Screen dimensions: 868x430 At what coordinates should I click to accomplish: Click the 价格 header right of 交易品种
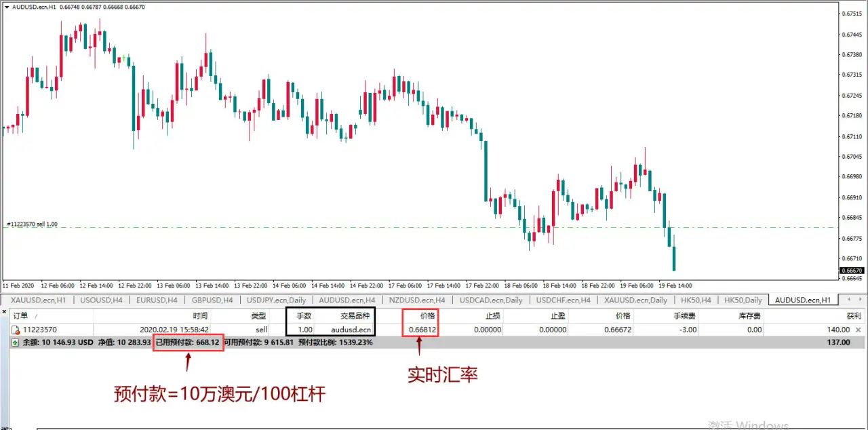428,316
